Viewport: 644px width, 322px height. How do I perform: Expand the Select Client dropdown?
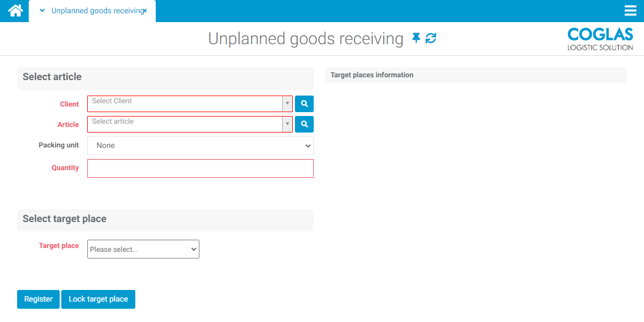[287, 103]
